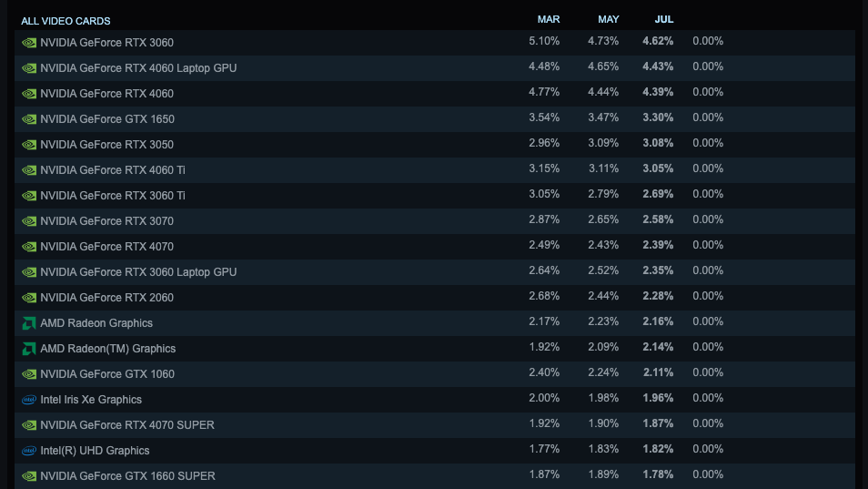Click NVIDIA logo beside GeForce RTX 3060
The width and height of the screenshot is (868, 489).
point(29,43)
